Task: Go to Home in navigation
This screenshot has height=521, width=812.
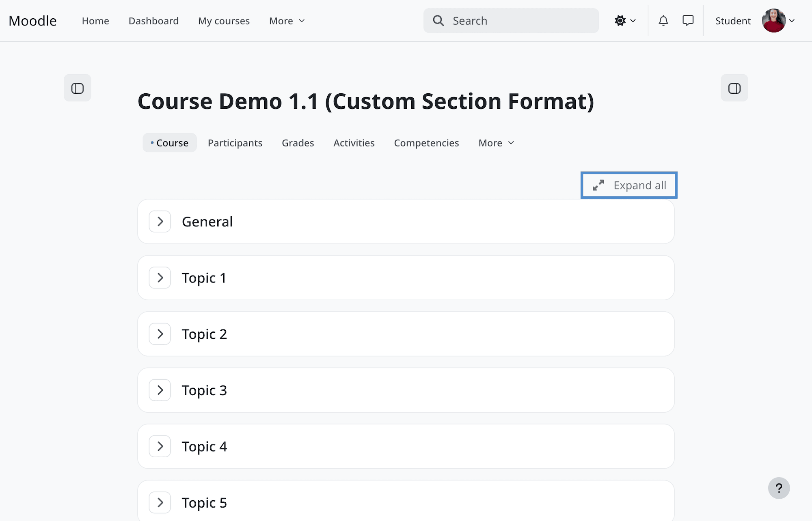Action: coord(95,21)
